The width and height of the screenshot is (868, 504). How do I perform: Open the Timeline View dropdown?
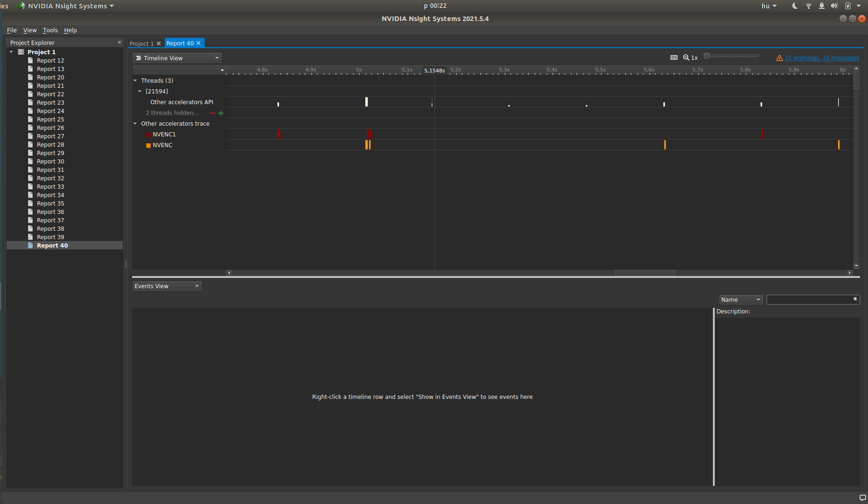point(177,58)
